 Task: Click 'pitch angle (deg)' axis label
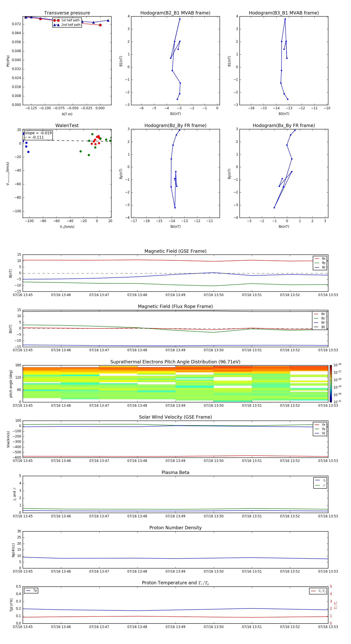(11, 384)
